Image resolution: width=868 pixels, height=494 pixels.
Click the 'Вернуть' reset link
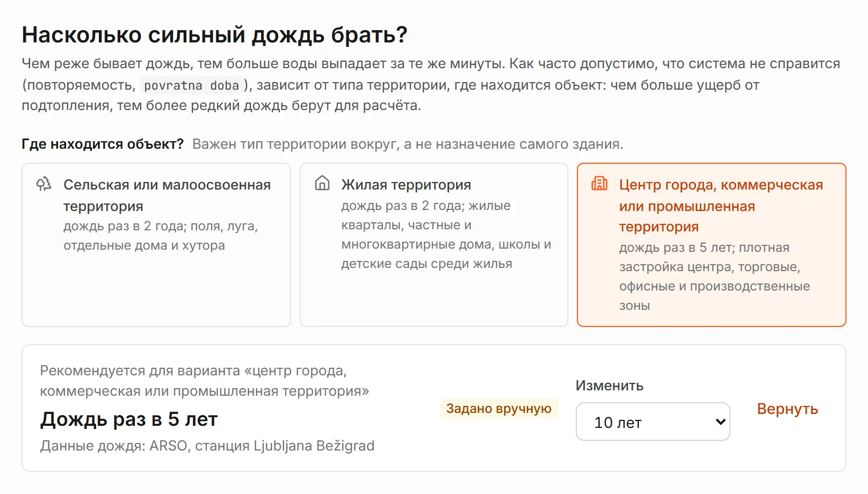click(787, 409)
